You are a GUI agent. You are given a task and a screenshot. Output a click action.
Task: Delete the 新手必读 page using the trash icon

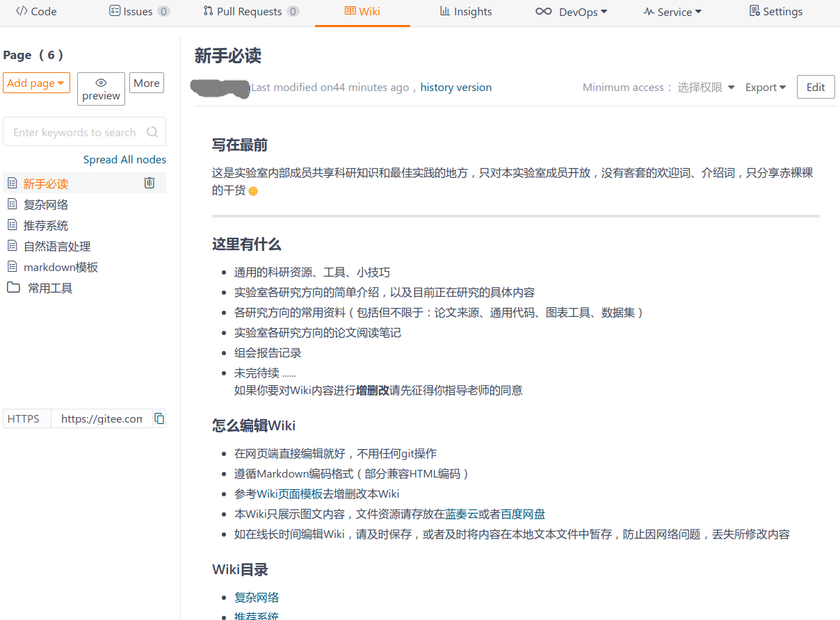click(149, 183)
